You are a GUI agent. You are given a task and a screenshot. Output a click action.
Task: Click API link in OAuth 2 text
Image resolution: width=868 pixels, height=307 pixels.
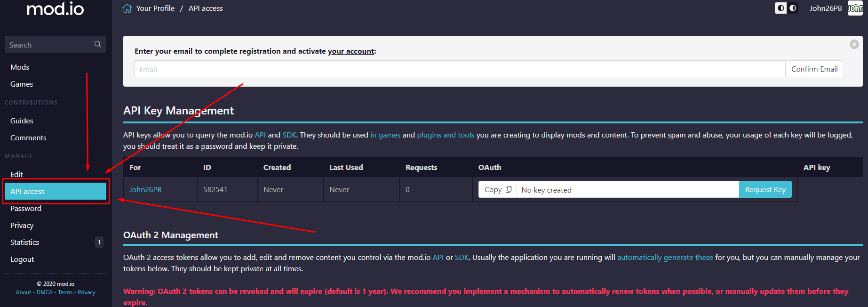click(438, 257)
